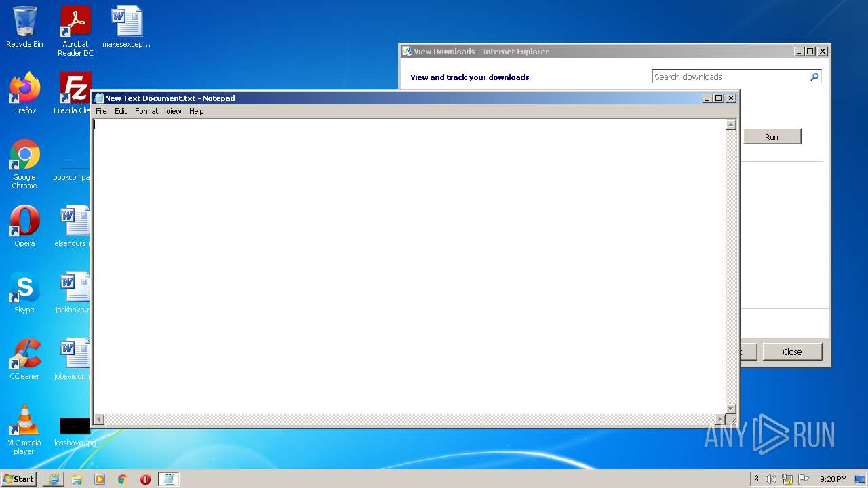Maximize the Notepad window
The height and width of the screenshot is (488, 868).
pos(719,98)
